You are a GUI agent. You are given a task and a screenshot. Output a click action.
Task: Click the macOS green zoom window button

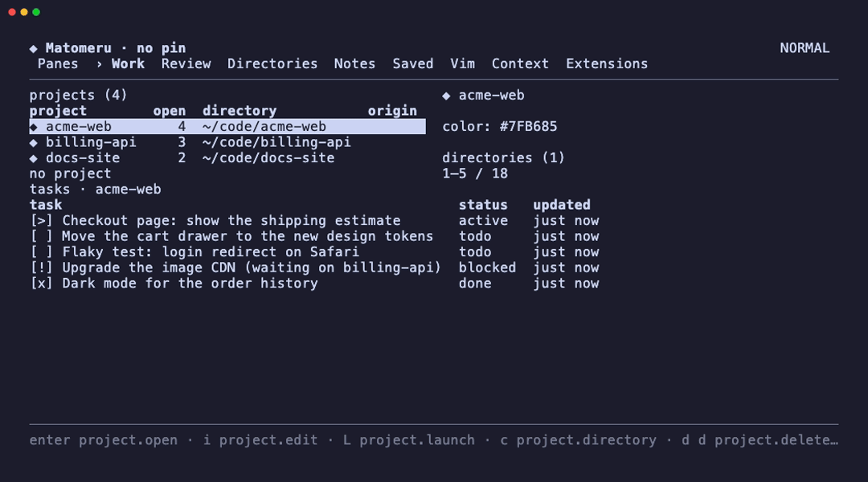[x=36, y=12]
